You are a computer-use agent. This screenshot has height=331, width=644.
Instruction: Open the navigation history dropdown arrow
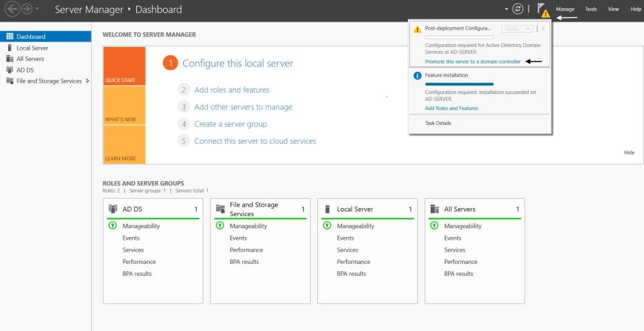point(38,9)
